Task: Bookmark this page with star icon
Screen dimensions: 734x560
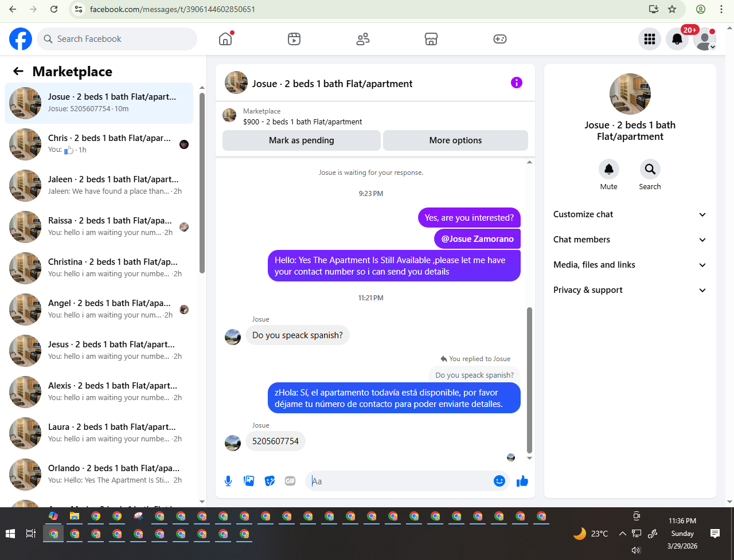Action: (672, 9)
